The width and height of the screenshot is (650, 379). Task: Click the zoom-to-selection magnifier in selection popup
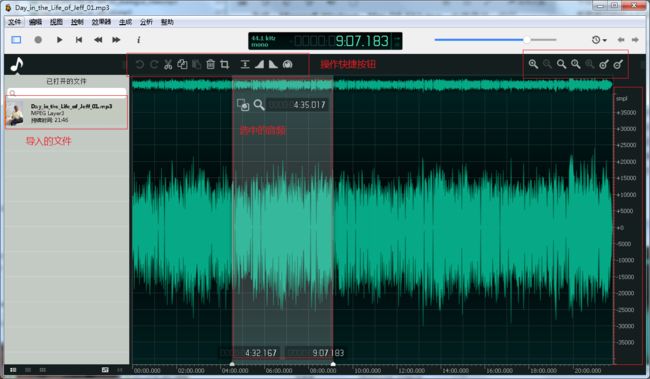[x=259, y=105]
